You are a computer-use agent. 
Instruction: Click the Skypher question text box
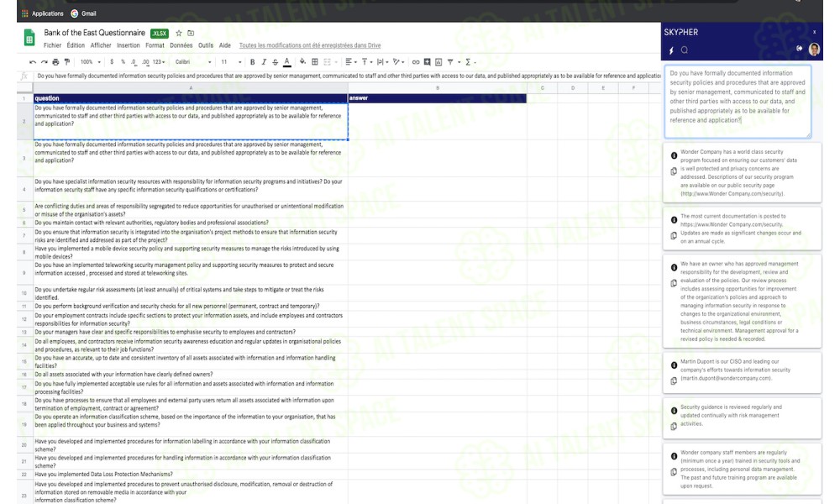click(738, 102)
